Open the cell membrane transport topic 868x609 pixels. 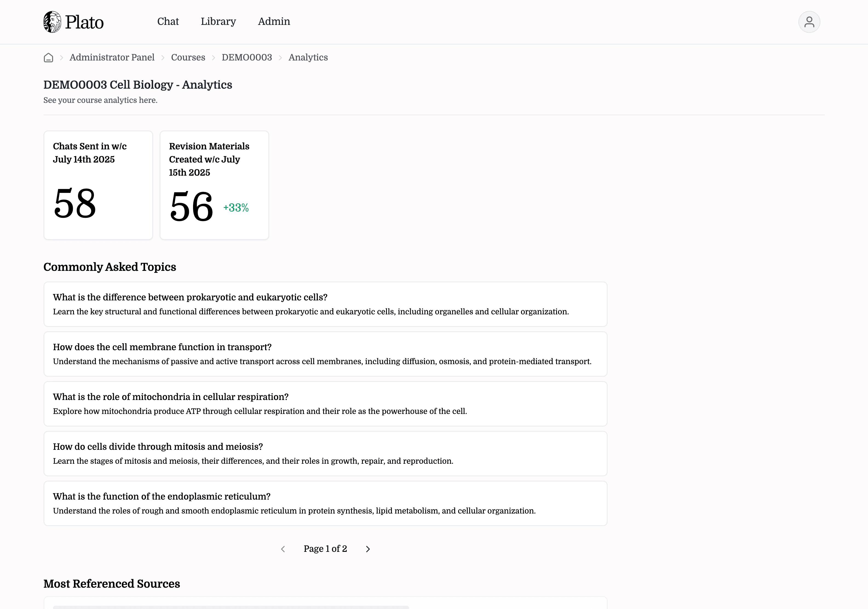coord(325,354)
